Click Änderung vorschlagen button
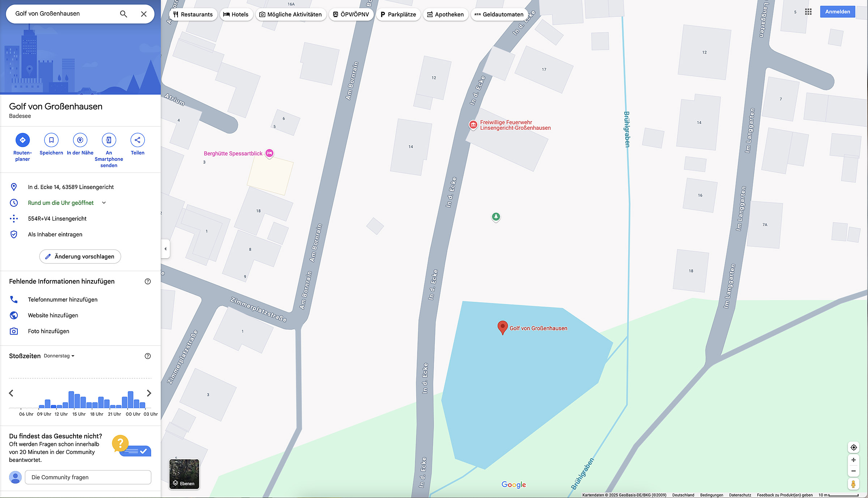This screenshot has width=868, height=498. tap(80, 257)
